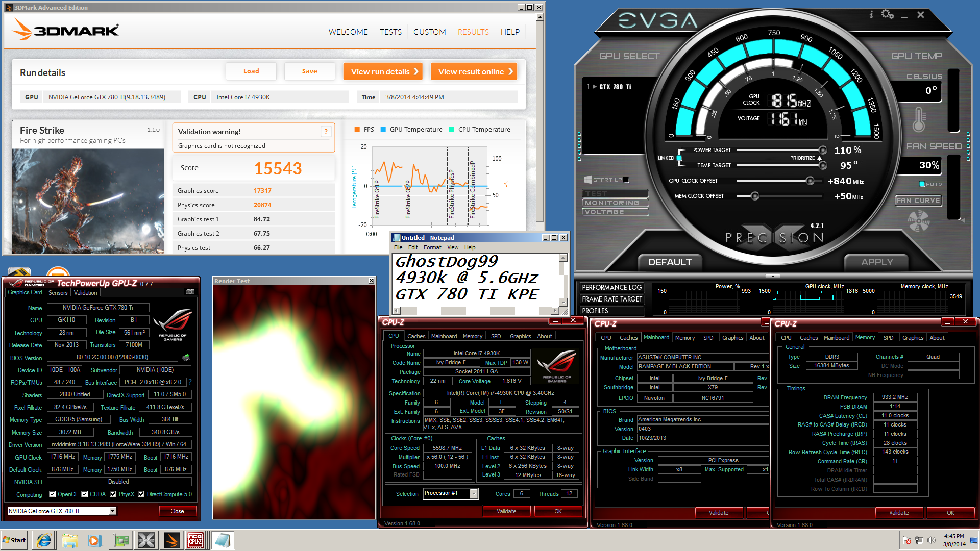The height and width of the screenshot is (551, 980).
Task: Switch to ROG CPU-Z taskbar icon
Action: (x=196, y=540)
